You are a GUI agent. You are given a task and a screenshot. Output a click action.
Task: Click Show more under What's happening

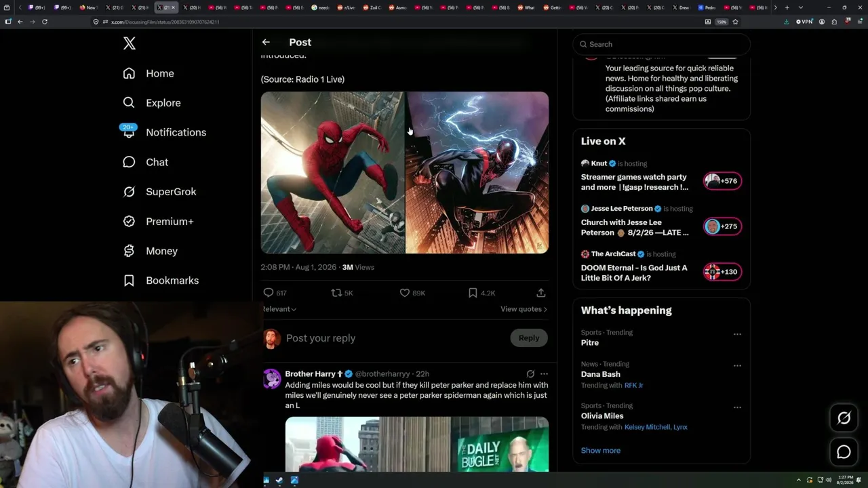(x=601, y=451)
